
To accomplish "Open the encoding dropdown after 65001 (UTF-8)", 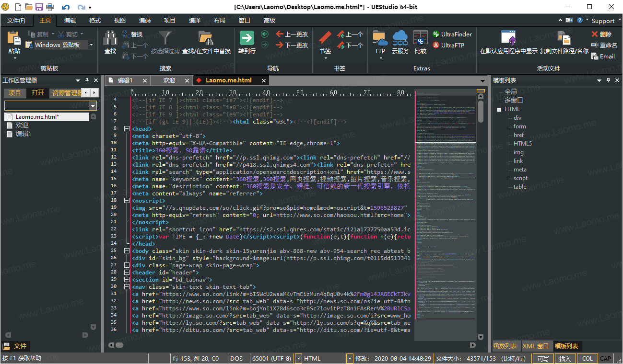I will tap(299, 358).
